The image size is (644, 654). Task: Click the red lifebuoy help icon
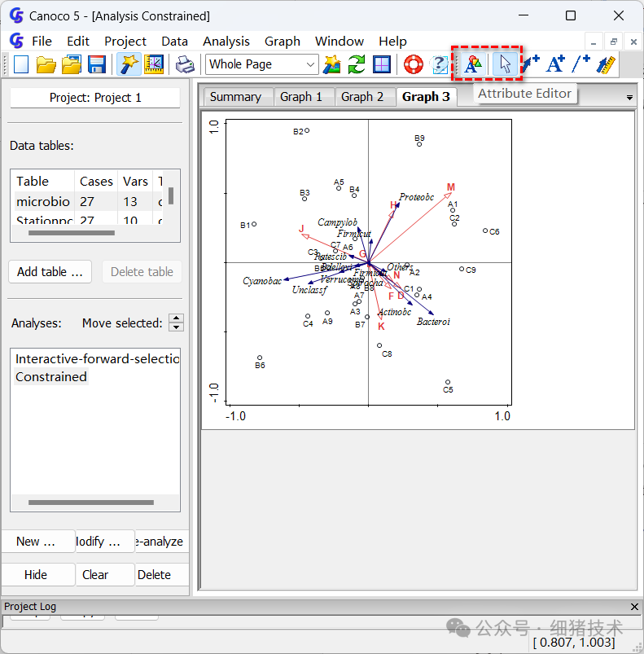(413, 64)
